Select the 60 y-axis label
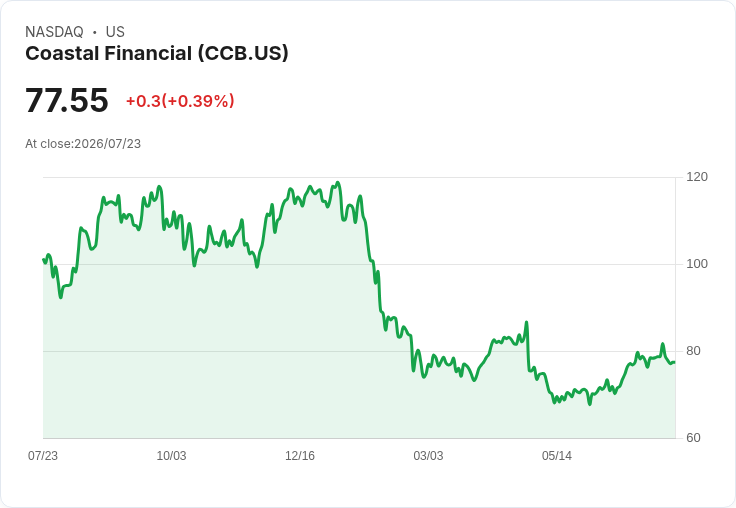Screen dimensions: 736x508 point(693,438)
